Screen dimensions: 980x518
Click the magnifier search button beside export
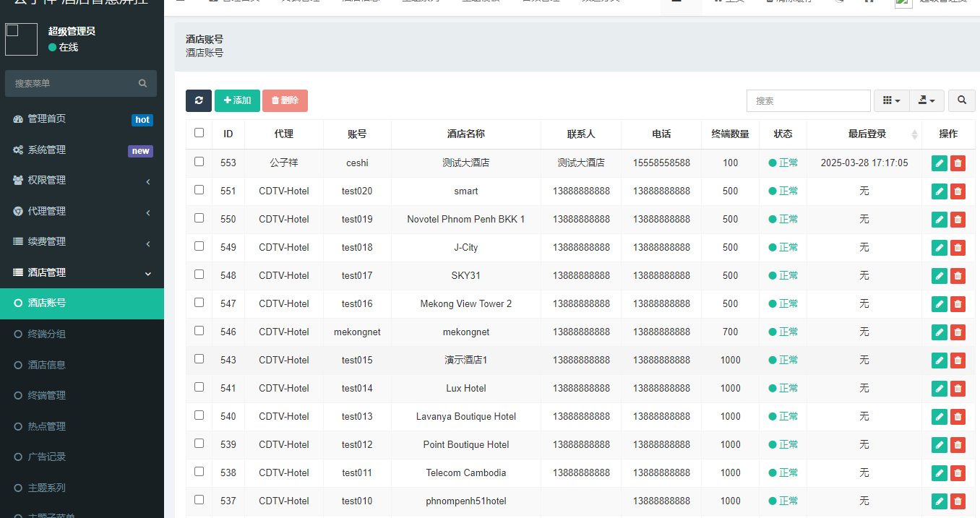tap(961, 100)
